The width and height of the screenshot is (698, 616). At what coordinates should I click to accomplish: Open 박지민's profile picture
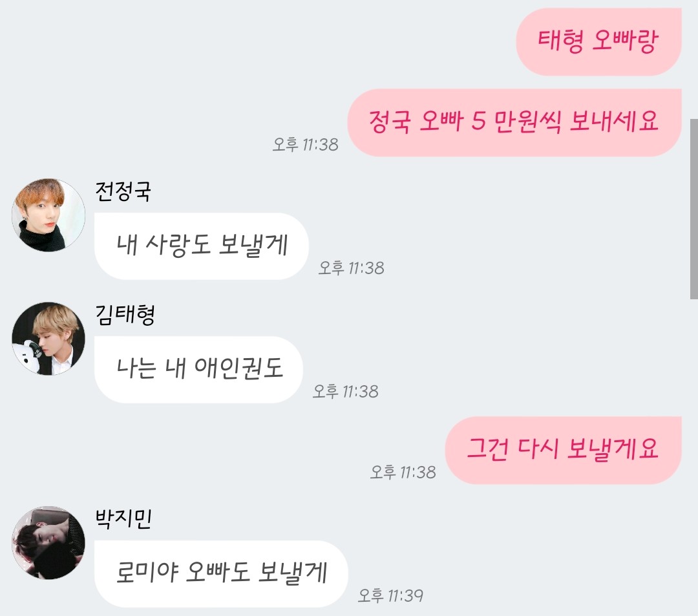pyautogui.click(x=48, y=542)
